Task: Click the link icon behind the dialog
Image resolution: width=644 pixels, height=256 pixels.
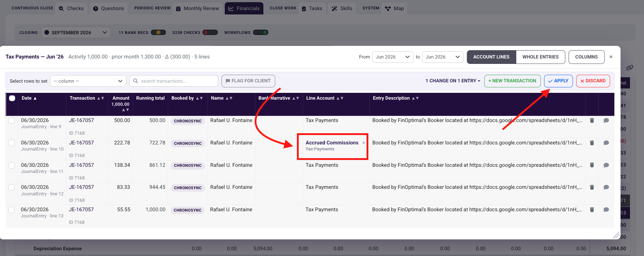Action: (x=630, y=68)
